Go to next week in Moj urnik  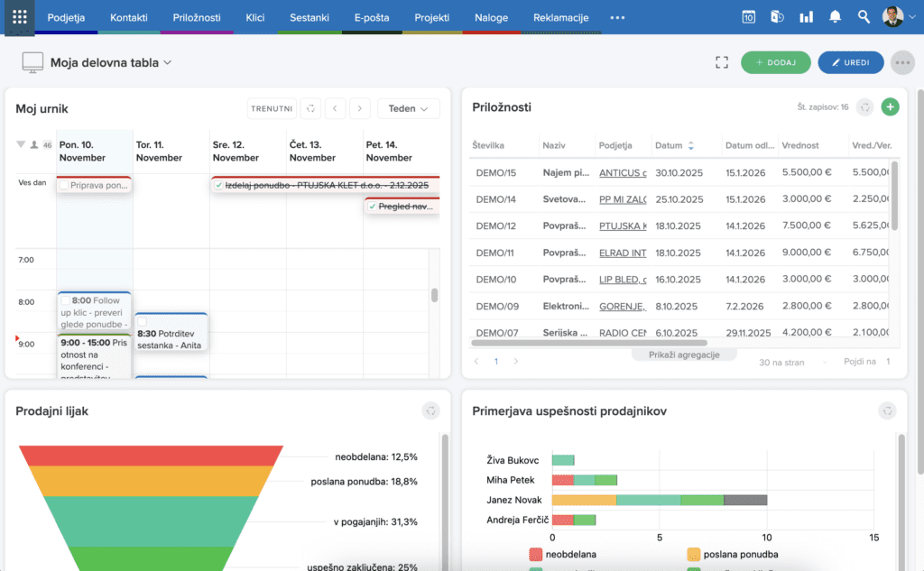(359, 108)
